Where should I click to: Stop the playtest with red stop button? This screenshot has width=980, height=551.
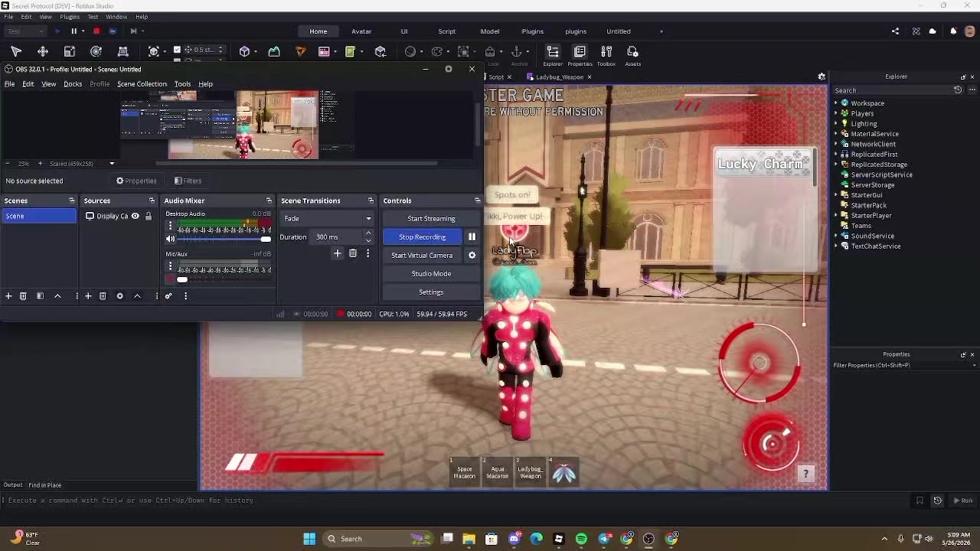(96, 31)
